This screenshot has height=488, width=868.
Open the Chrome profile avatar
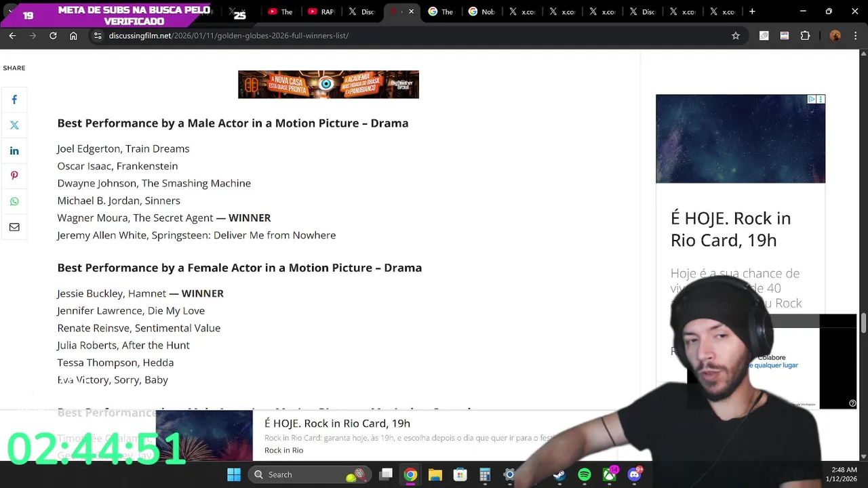click(x=835, y=35)
